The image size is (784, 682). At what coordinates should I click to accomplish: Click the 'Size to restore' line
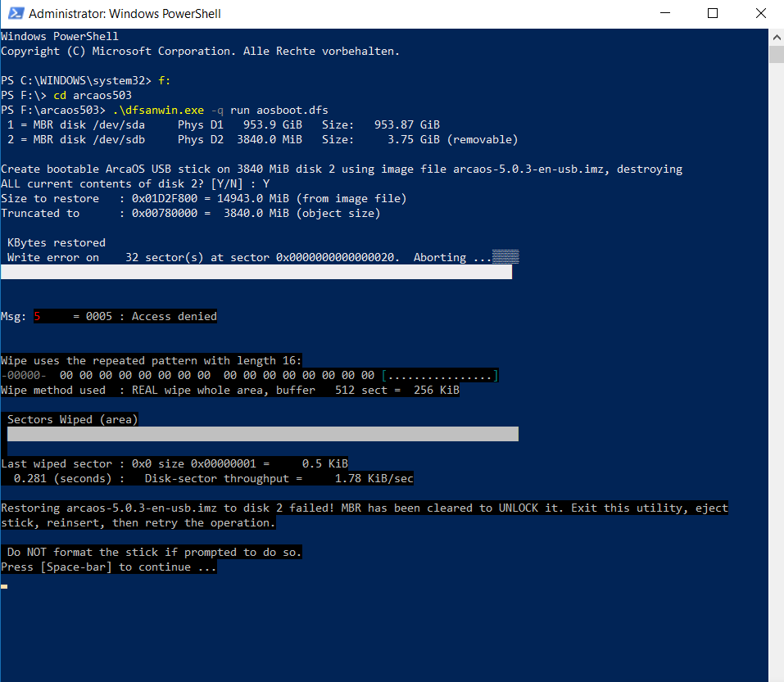tap(203, 199)
